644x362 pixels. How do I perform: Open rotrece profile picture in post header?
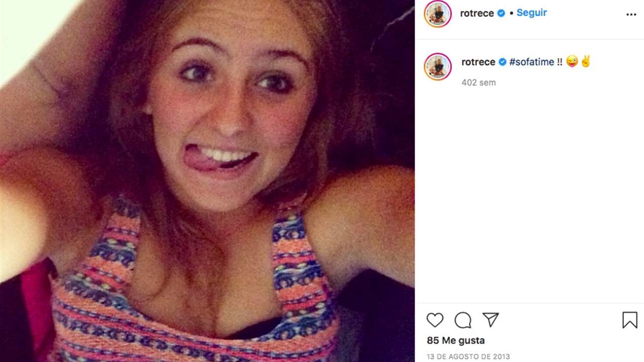[x=438, y=14]
